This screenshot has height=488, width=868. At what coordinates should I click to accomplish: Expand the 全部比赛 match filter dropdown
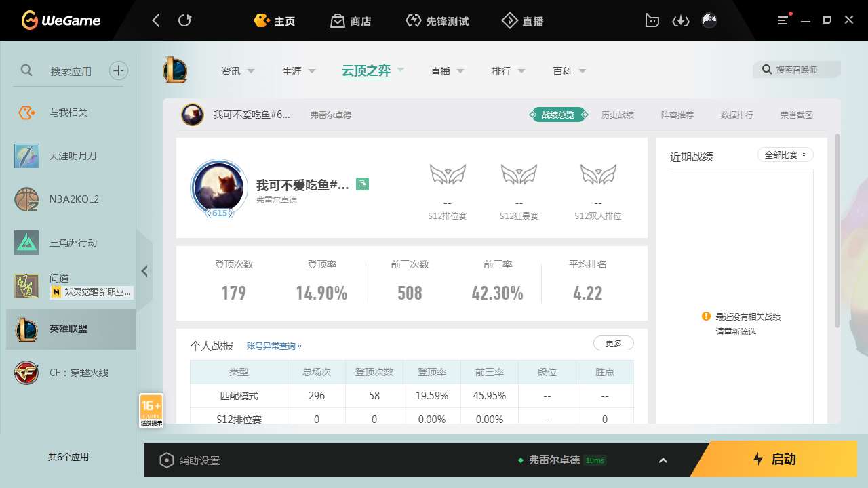[x=785, y=155]
